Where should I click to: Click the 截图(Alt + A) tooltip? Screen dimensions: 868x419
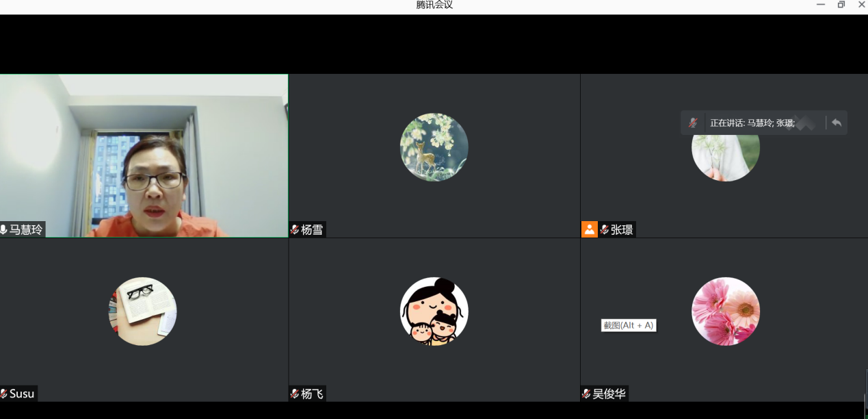[x=629, y=325]
